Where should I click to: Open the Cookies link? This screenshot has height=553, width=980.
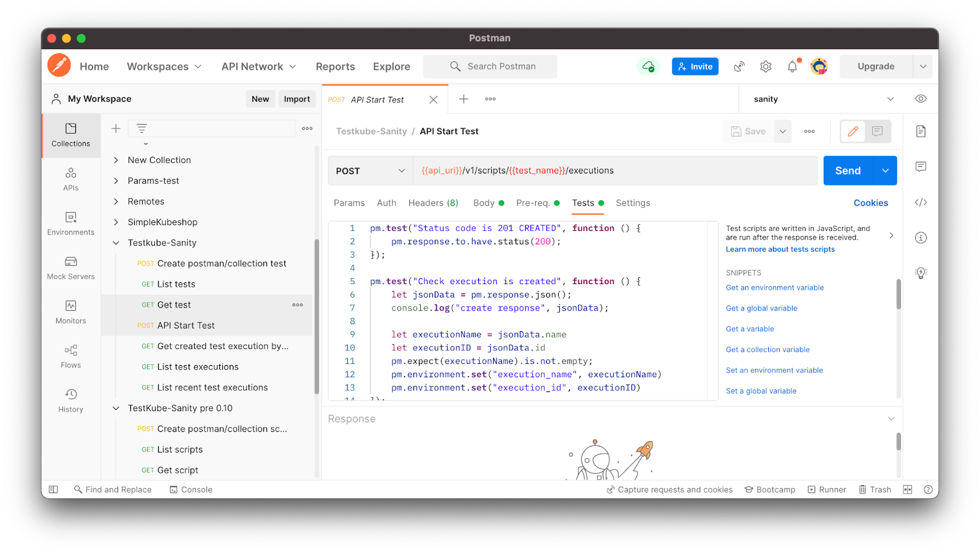(870, 203)
